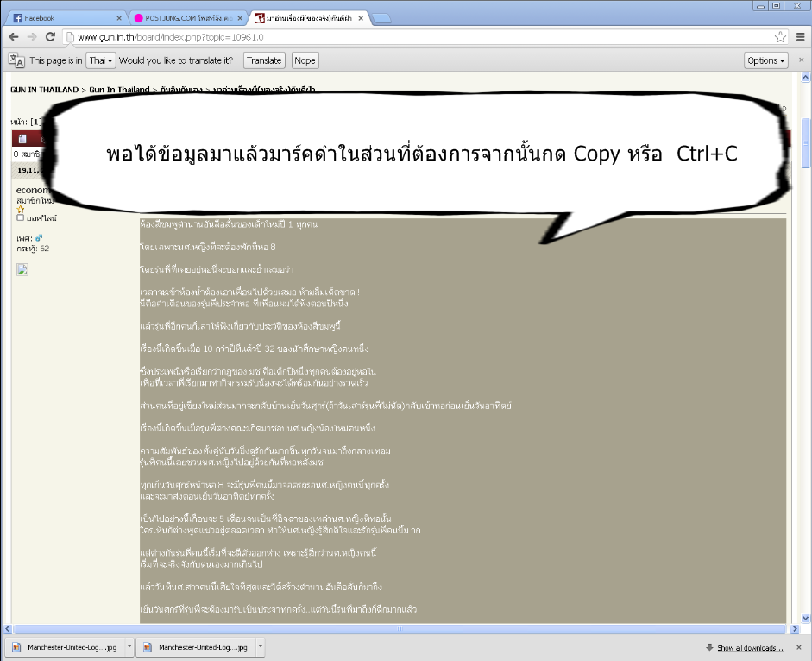Image resolution: width=812 pixels, height=661 pixels.
Task: Click the broken avatar image in user profile
Action: (22, 269)
